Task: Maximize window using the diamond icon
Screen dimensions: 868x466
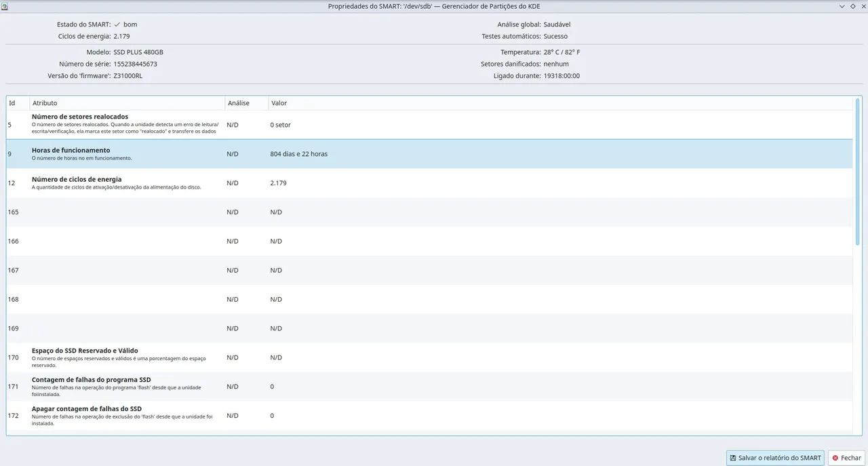Action: (x=852, y=5)
